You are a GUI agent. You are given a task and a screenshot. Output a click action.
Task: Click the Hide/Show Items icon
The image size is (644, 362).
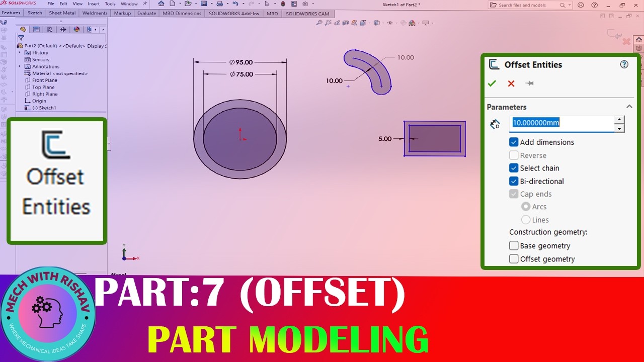click(x=390, y=23)
